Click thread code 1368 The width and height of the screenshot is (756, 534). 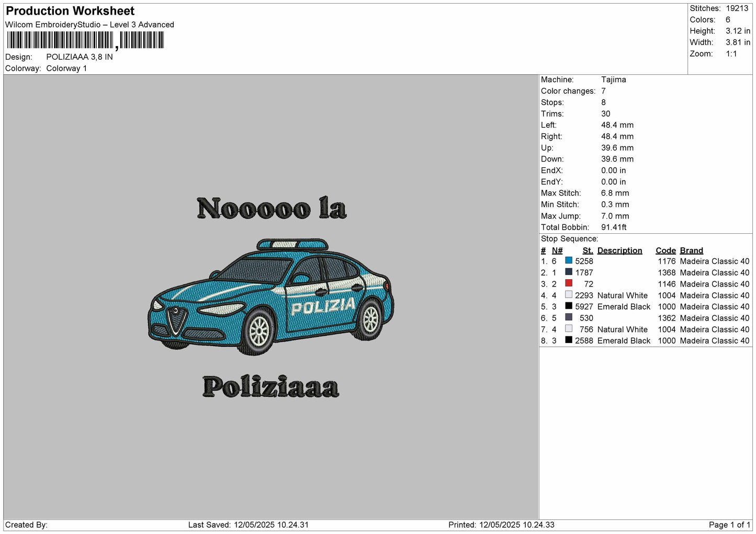[667, 273]
